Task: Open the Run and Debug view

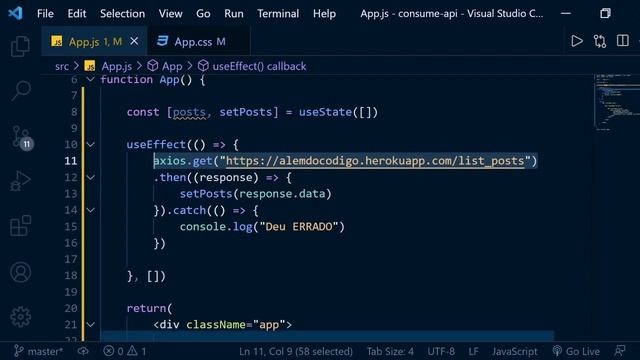Action: click(20, 181)
